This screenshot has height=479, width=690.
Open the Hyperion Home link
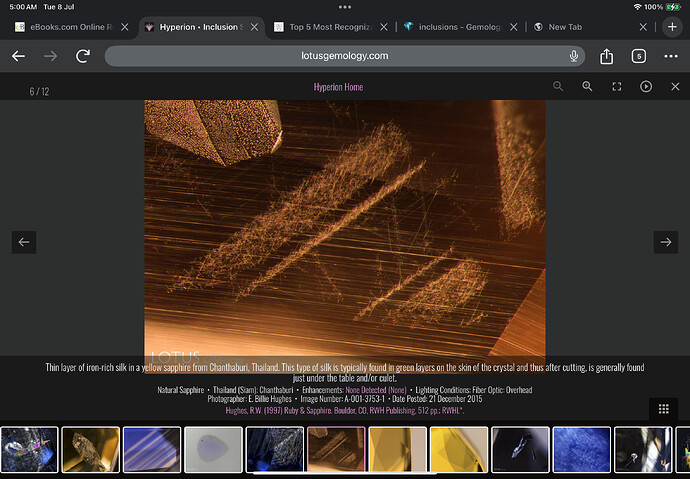click(338, 87)
